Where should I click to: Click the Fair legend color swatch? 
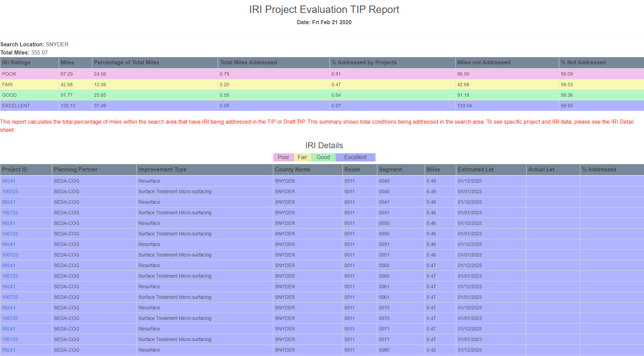point(303,157)
